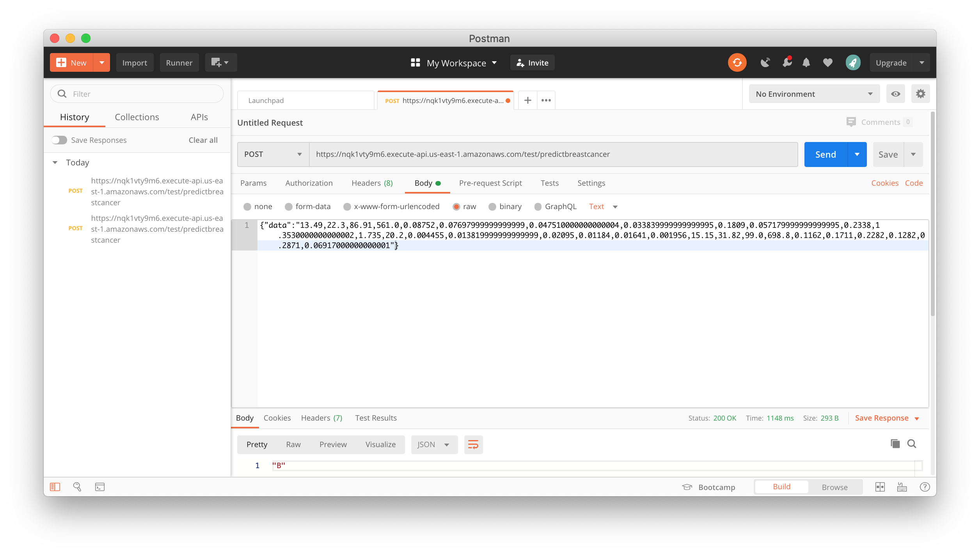
Task: Click the Send button
Action: coord(826,154)
